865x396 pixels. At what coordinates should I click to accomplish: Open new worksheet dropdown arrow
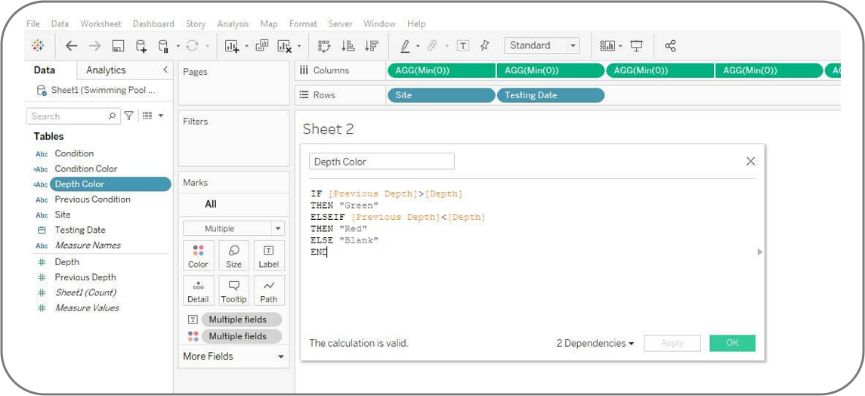point(246,46)
